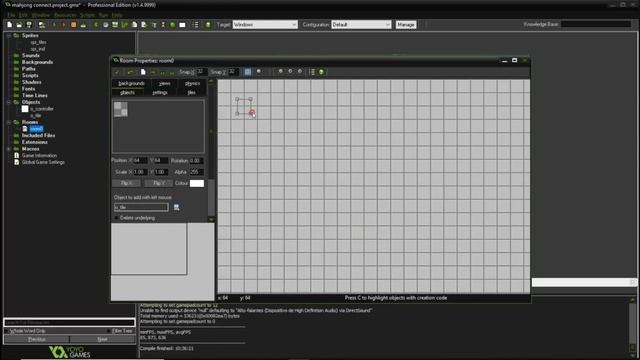The image size is (640, 360).
Task: Click the Create script toolbar icon
Action: pos(134,25)
